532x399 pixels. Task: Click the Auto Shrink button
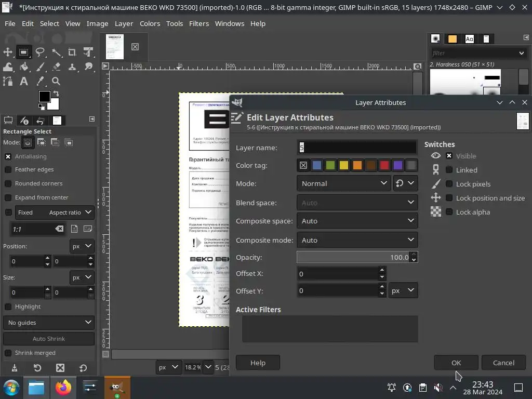tap(49, 339)
